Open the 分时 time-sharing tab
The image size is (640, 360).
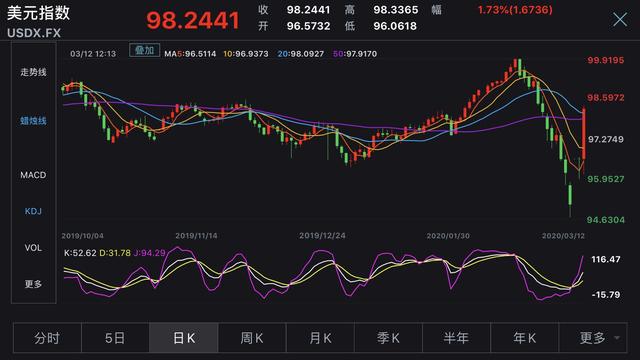click(x=47, y=338)
